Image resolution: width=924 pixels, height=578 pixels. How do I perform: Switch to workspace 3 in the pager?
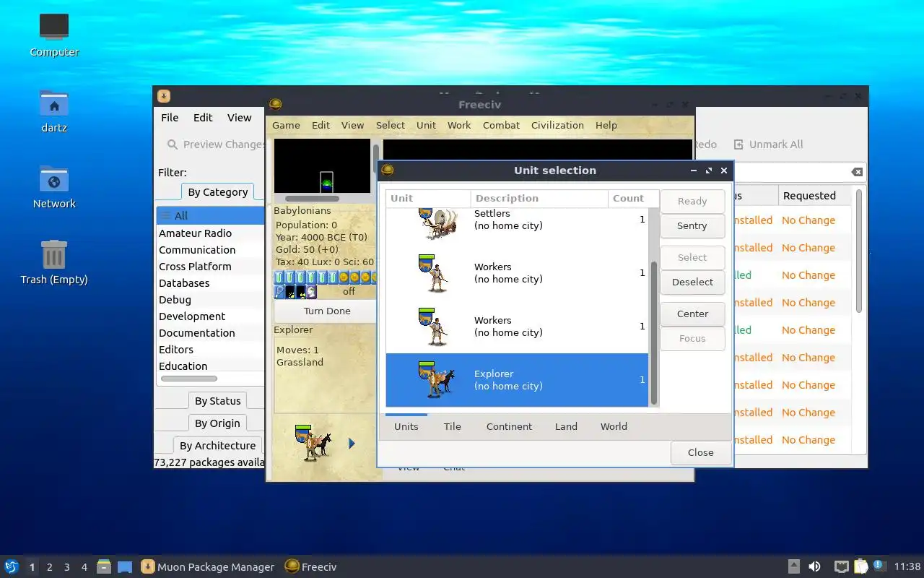67,567
